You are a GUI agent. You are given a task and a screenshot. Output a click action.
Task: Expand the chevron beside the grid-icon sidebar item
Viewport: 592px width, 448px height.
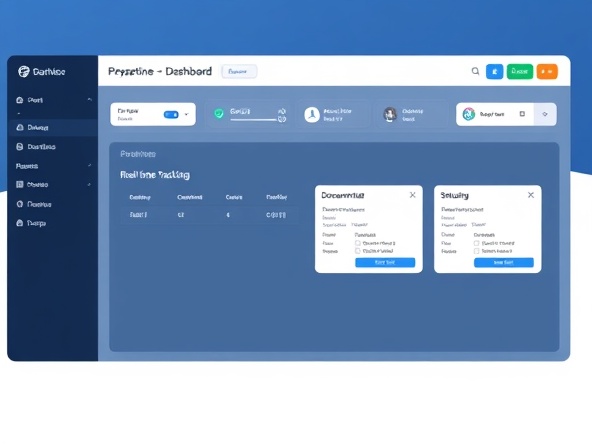pyautogui.click(x=89, y=184)
